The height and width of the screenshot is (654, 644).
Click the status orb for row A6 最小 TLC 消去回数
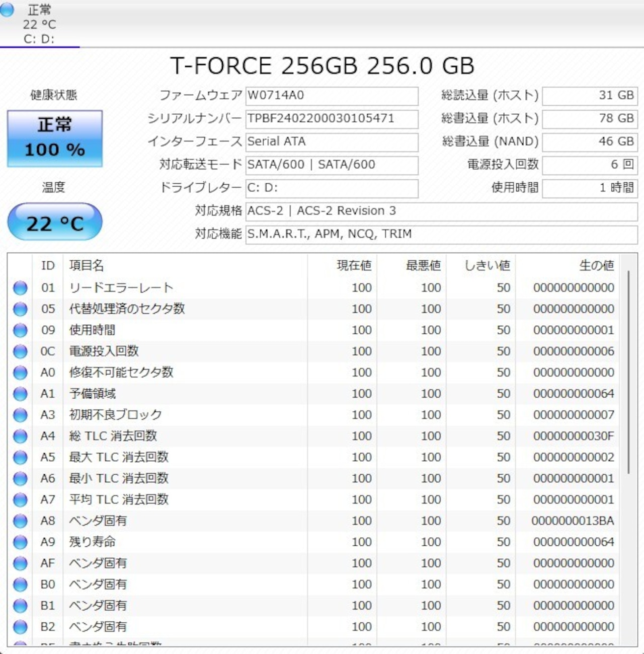pos(20,478)
